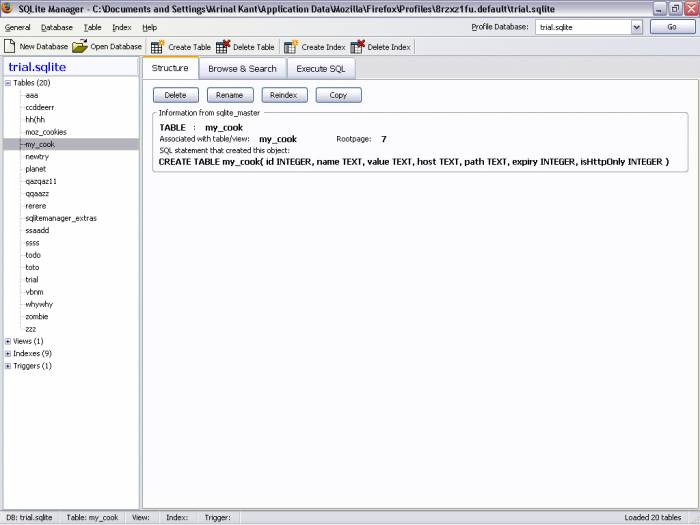Image resolution: width=700 pixels, height=525 pixels.
Task: Open the Profile Database dropdown
Action: click(x=637, y=27)
